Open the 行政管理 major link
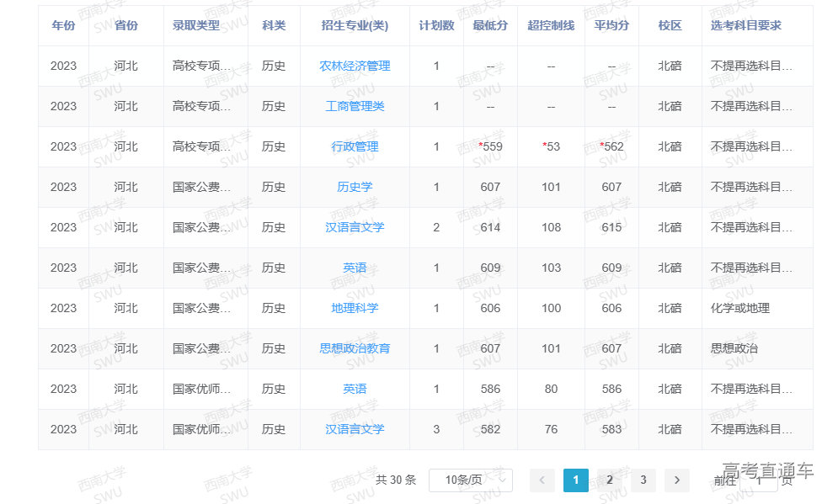 coord(355,146)
